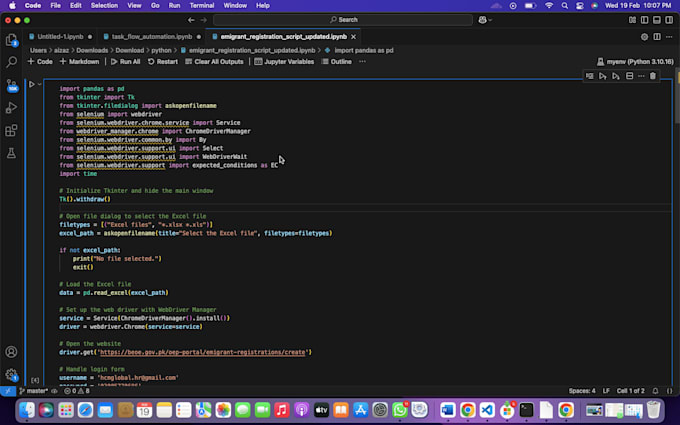The image size is (680, 425).
Task: Open notebook editor settings gear
Action: [x=644, y=37]
